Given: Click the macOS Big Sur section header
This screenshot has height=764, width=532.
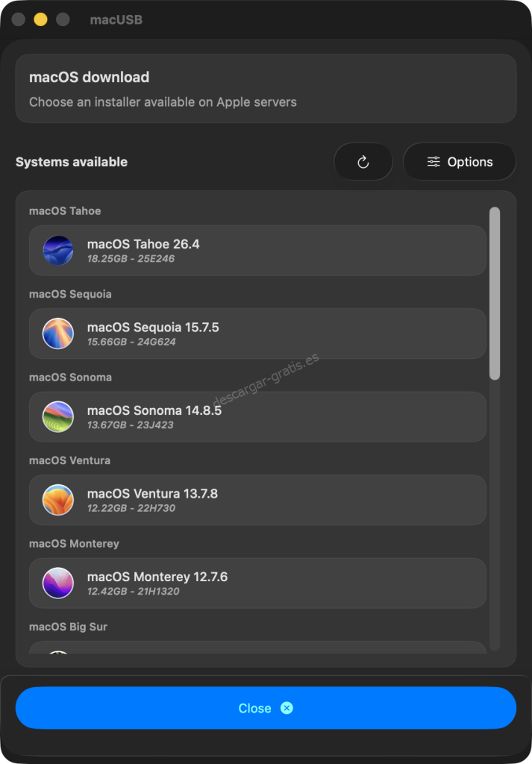Looking at the screenshot, I should 68,627.
